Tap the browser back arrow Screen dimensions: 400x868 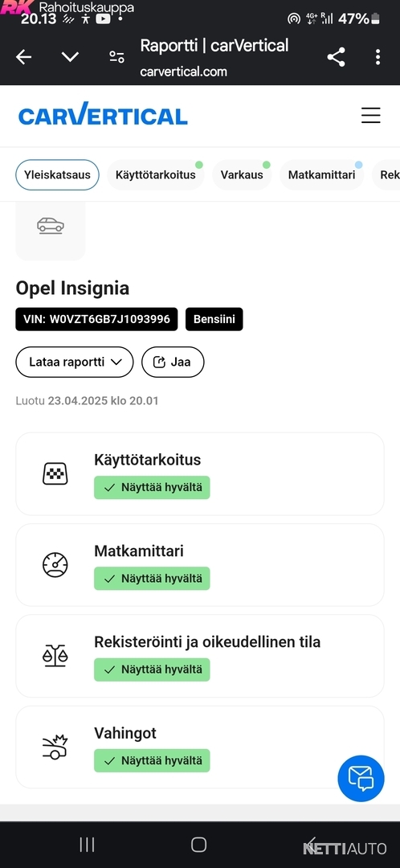[23, 57]
